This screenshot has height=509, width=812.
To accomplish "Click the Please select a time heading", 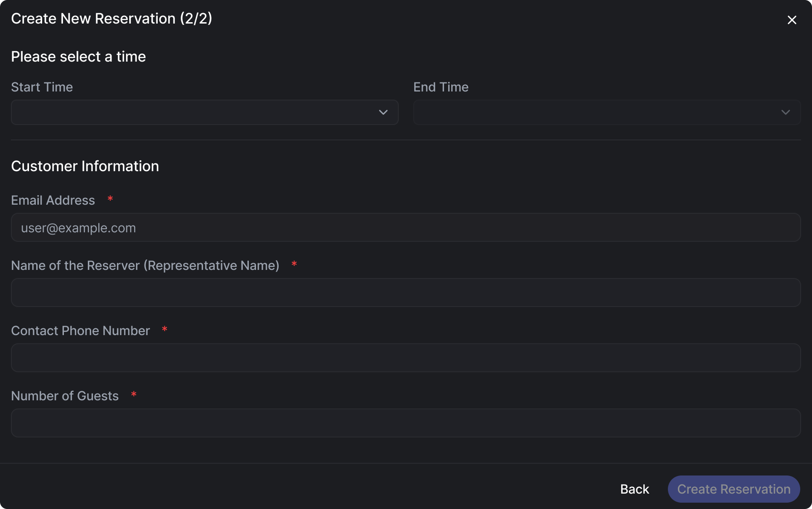I will 78,57.
